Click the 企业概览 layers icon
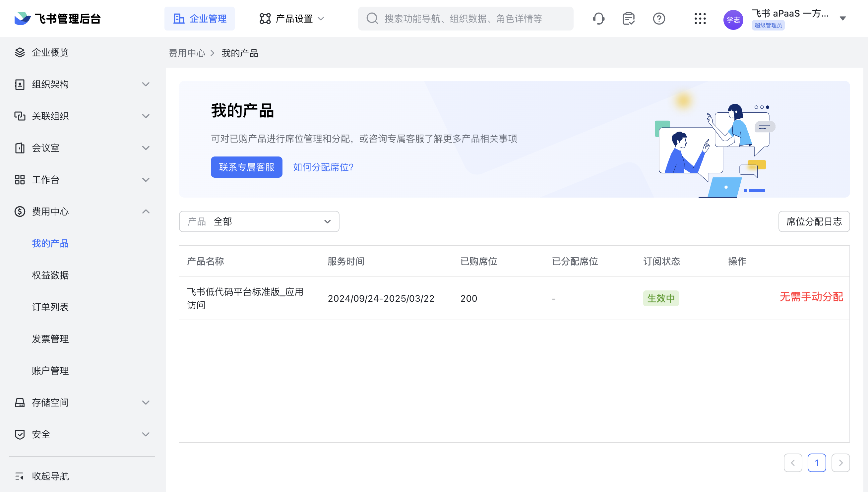Screen dimensions: 868x492 tap(20, 52)
